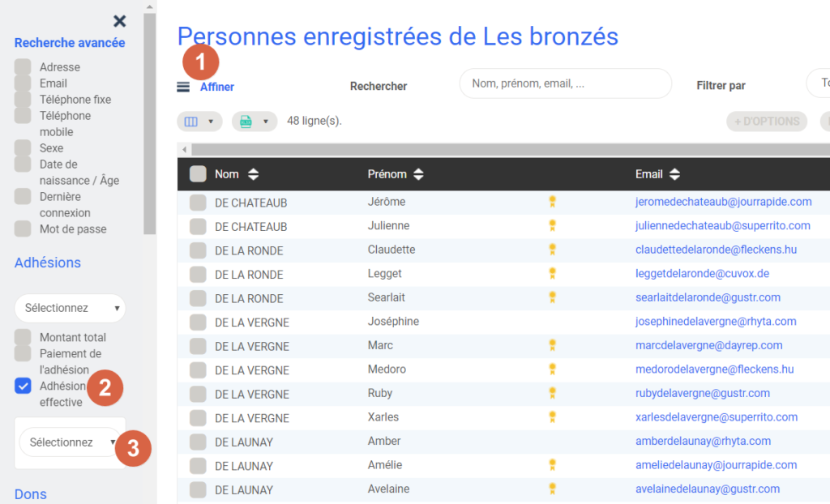The image size is (830, 504).
Task: Click the Adhésions section heading
Action: pyautogui.click(x=48, y=263)
